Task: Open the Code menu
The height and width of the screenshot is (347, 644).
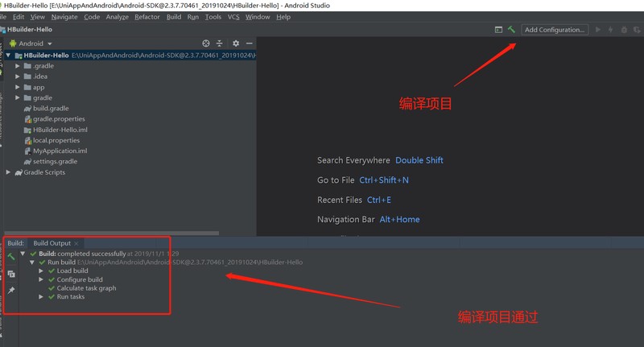Action: tap(92, 17)
